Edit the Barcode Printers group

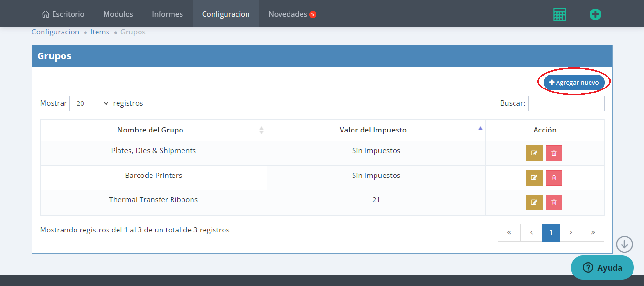534,178
